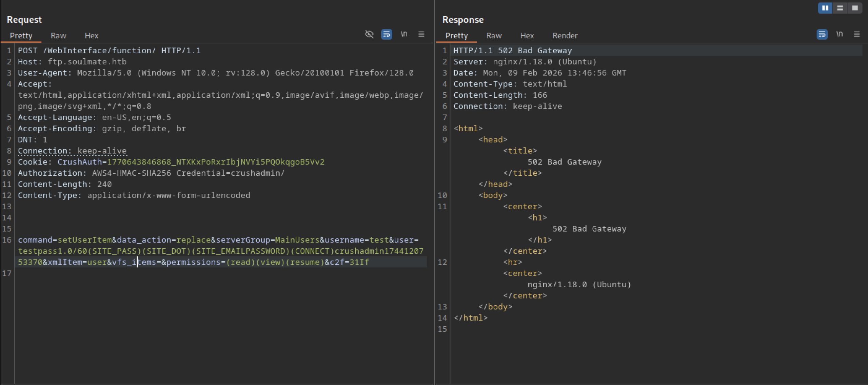Switch to the Request Hex tab
The height and width of the screenshot is (385, 868).
[x=91, y=36]
